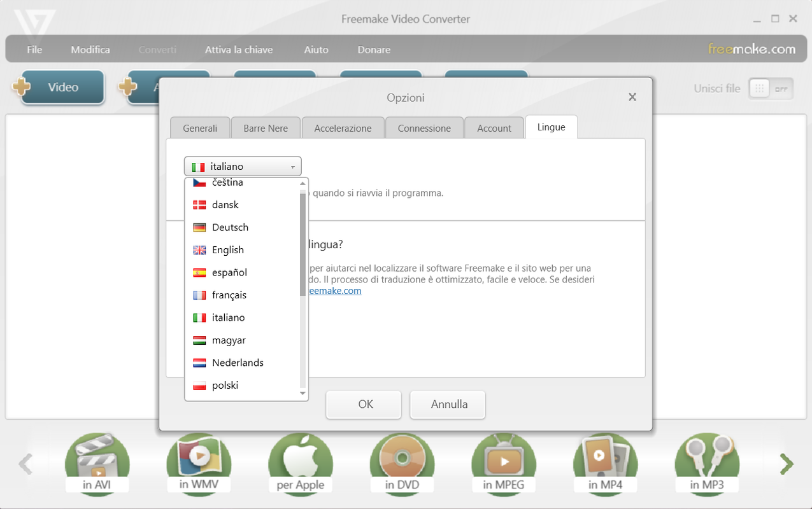Maximize the Freemake Video Converter window
The width and height of the screenshot is (812, 509).
[x=775, y=18]
